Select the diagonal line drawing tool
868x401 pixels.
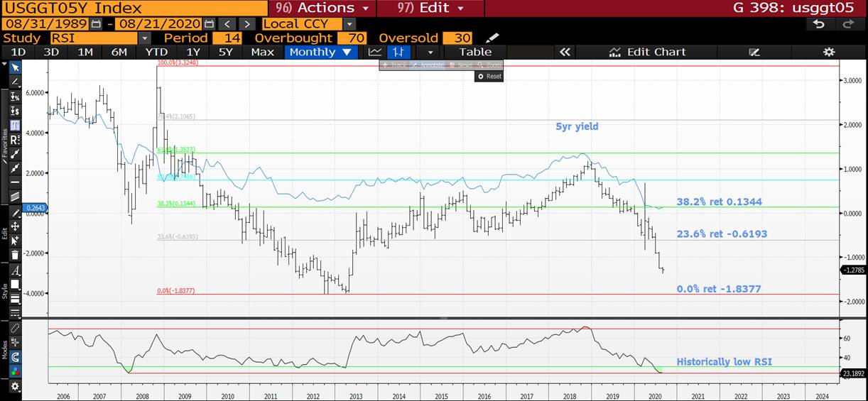[x=15, y=82]
